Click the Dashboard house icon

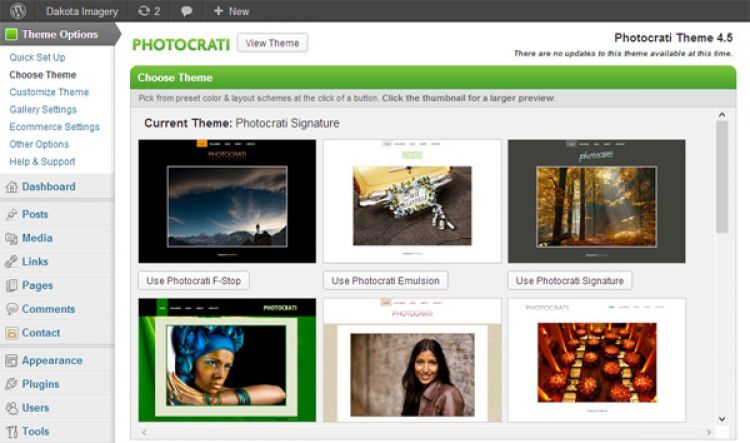pyautogui.click(x=11, y=187)
